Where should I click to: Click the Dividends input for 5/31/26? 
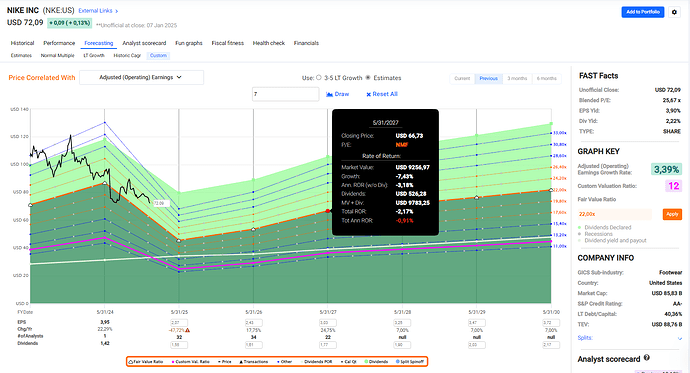coord(253,345)
